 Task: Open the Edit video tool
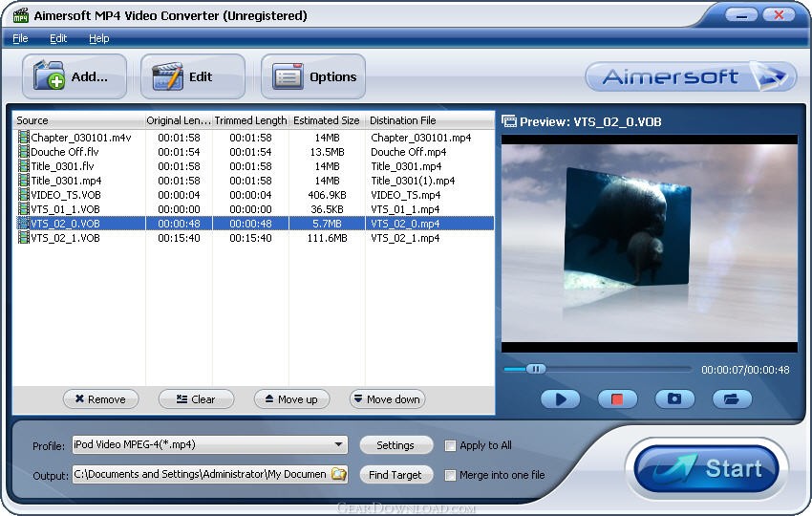click(193, 76)
